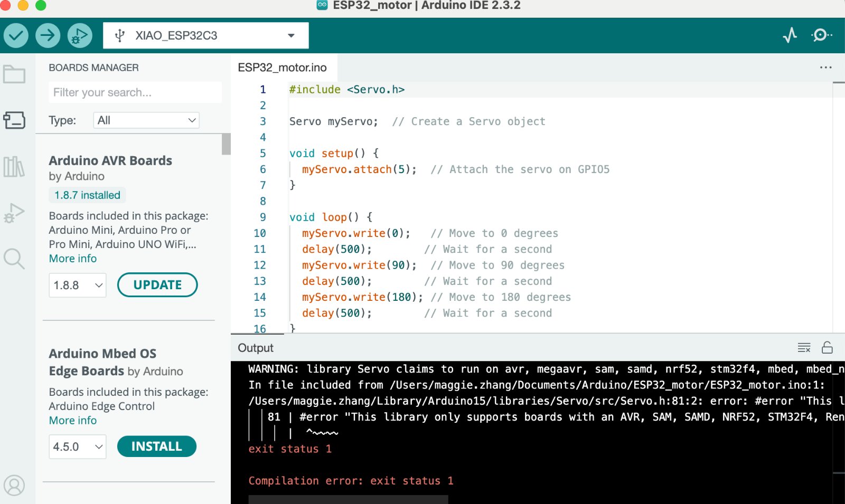Toggle the Output scroll lock
This screenshot has width=845, height=504.
[x=827, y=347]
